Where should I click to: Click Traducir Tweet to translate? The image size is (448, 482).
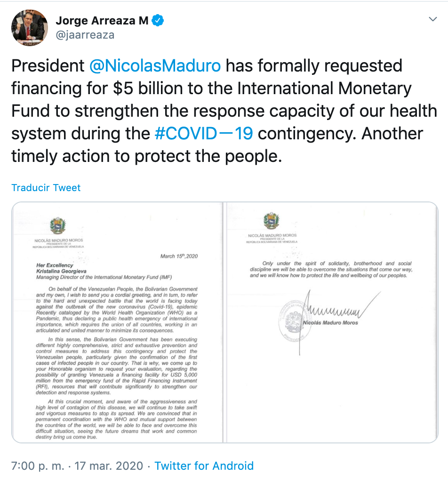(46, 187)
